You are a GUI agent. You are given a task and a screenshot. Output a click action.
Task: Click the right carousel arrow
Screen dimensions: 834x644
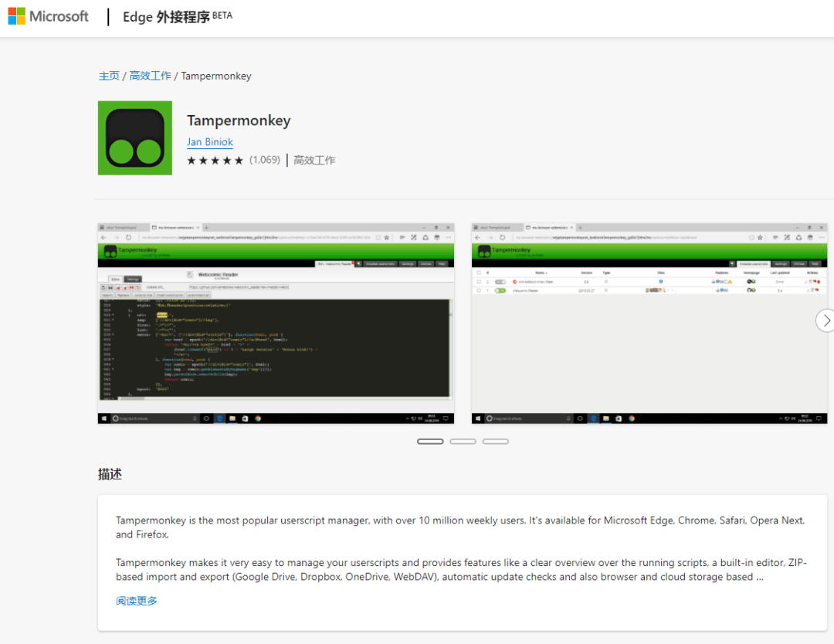826,320
